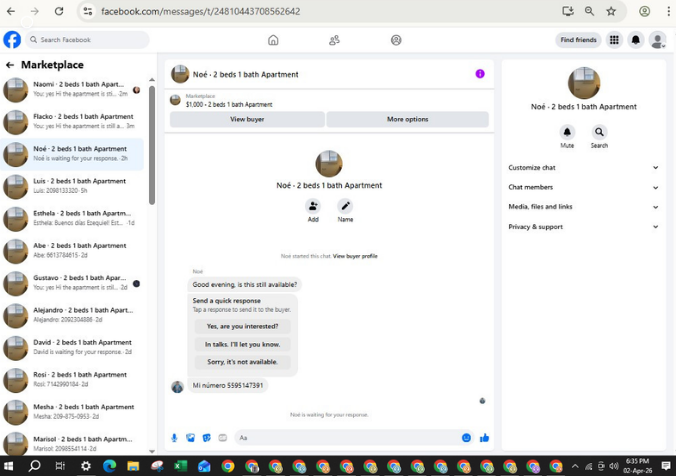Click the More options button

407,119
